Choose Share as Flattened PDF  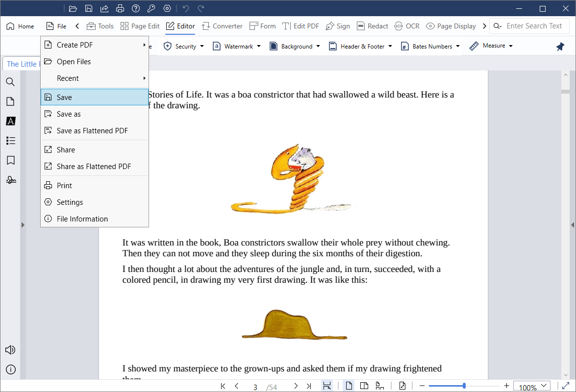click(95, 167)
